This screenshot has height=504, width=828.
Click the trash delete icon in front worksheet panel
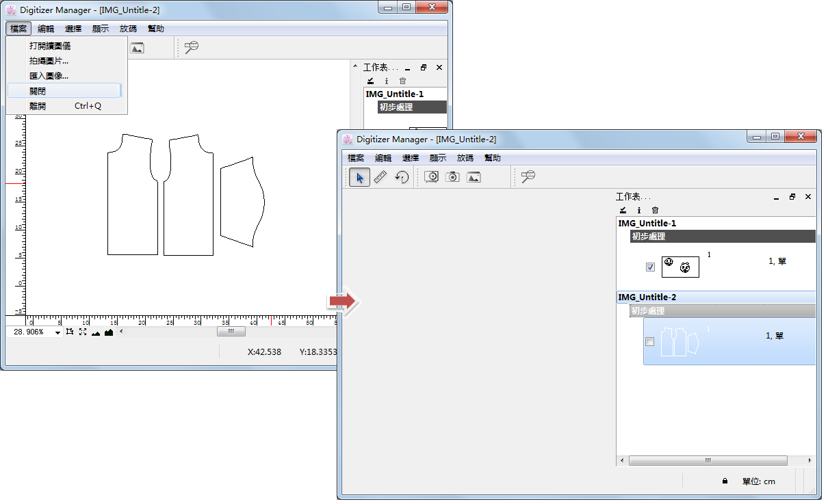pyautogui.click(x=655, y=211)
